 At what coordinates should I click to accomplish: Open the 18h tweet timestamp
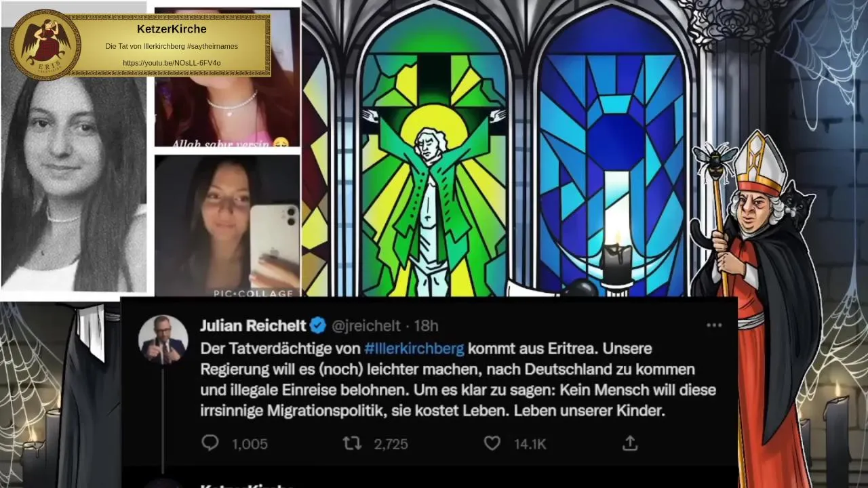[426, 326]
